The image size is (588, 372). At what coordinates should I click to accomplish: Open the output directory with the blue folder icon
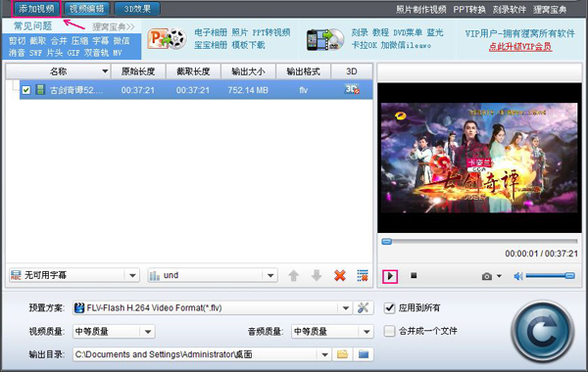pos(364,354)
